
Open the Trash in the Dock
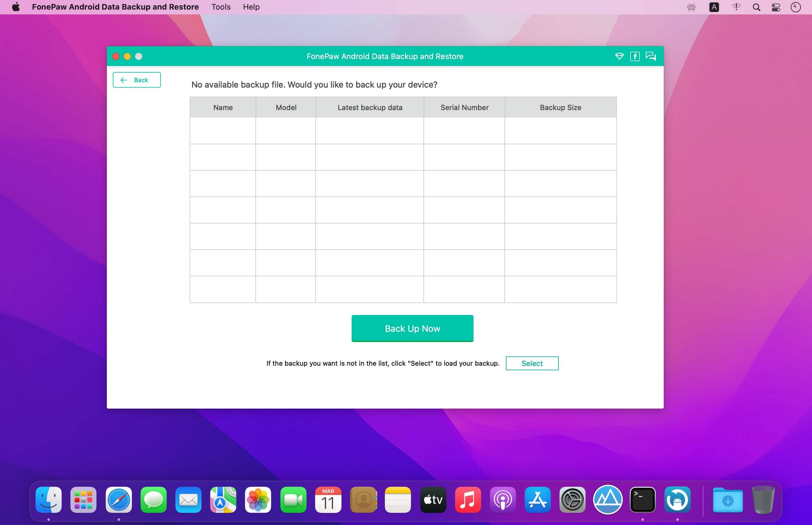(x=763, y=500)
